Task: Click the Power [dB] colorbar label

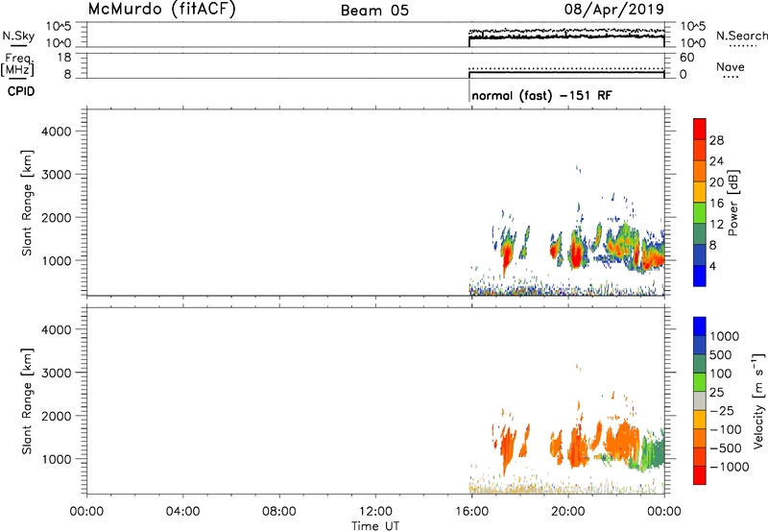Action: tap(732, 203)
